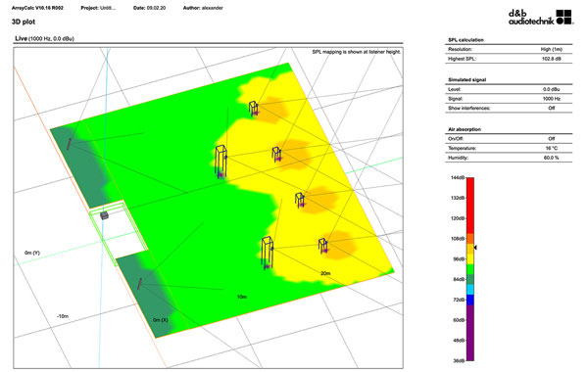
Task: Toggle the Air absorption On/Off value
Action: [551, 139]
